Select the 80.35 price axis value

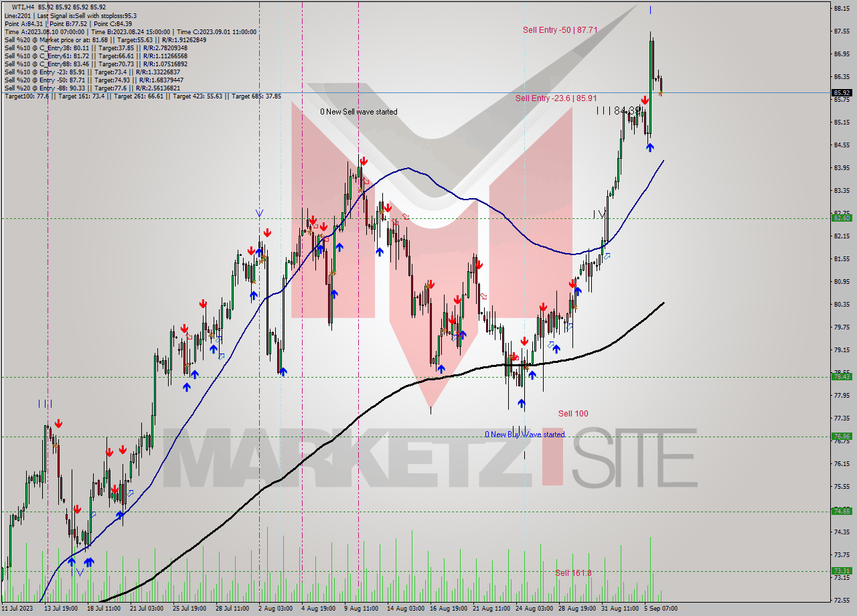[842, 304]
